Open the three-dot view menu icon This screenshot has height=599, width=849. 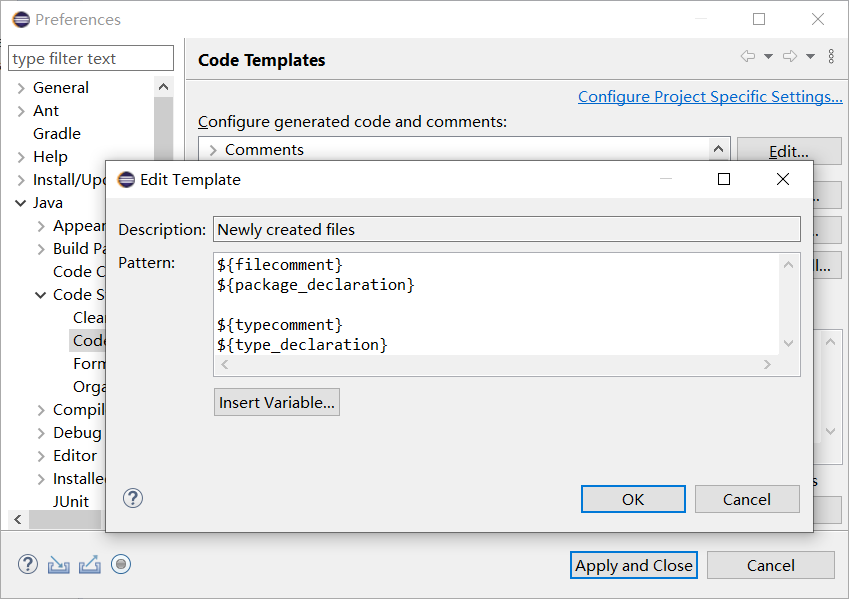coord(831,57)
